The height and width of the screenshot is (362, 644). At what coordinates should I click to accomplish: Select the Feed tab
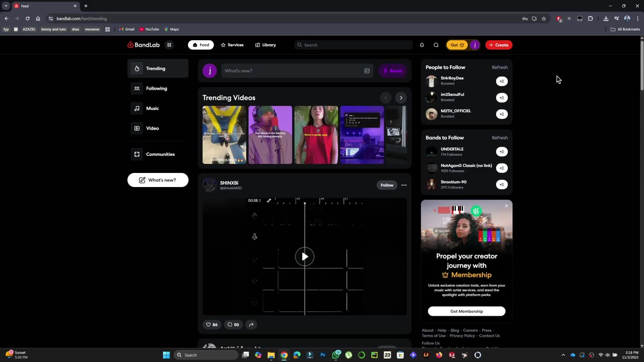click(x=201, y=45)
